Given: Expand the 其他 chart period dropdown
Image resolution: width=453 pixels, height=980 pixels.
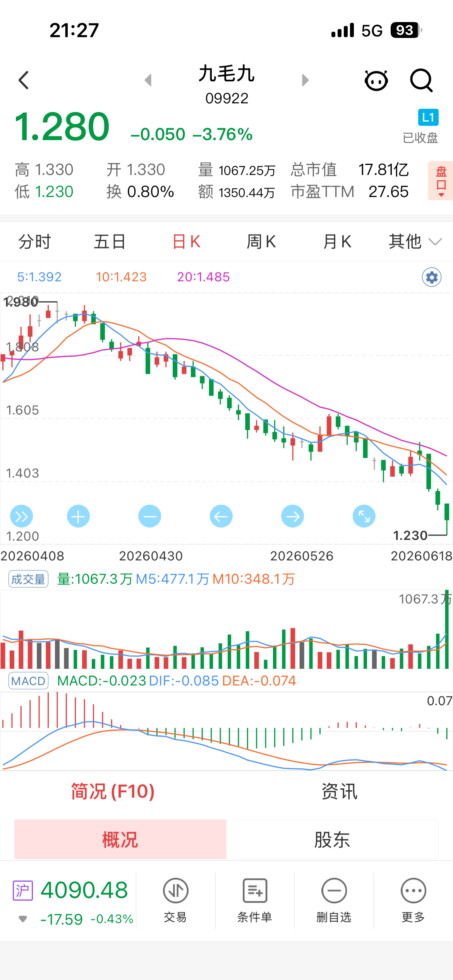Looking at the screenshot, I should tap(415, 242).
